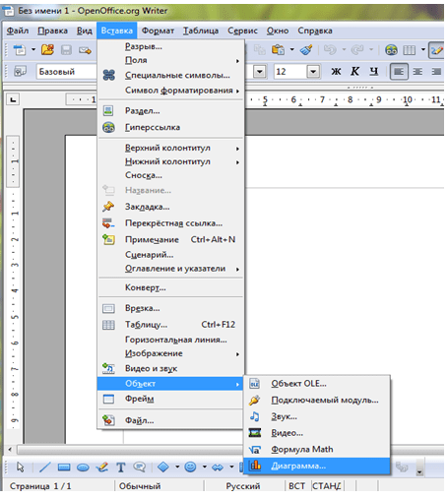Choose Диаграмма... from the Объект submenu
This screenshot has height=499, width=448.
(x=317, y=466)
